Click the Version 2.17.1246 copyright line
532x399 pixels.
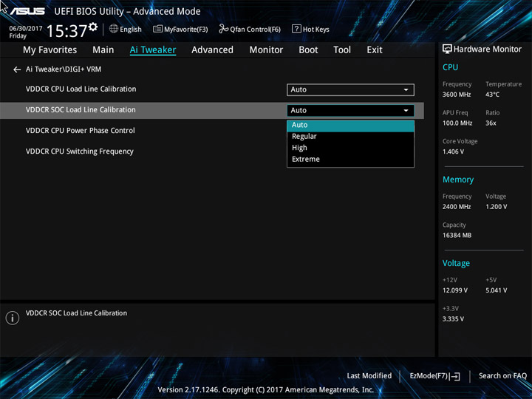266,390
